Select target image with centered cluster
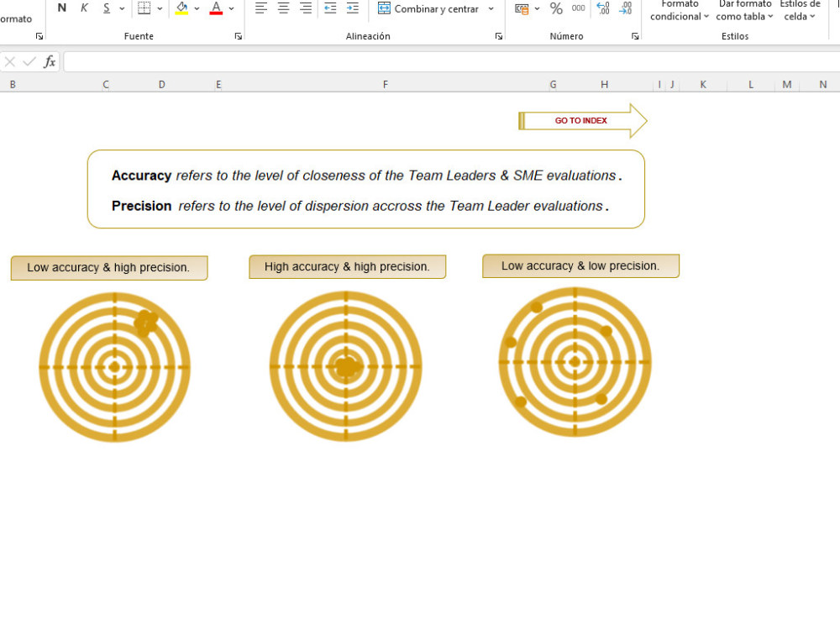 pyautogui.click(x=345, y=366)
